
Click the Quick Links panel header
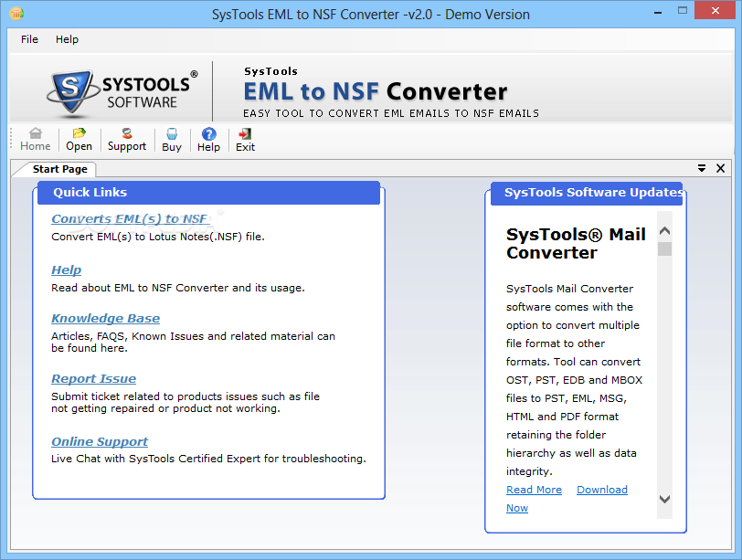[208, 193]
